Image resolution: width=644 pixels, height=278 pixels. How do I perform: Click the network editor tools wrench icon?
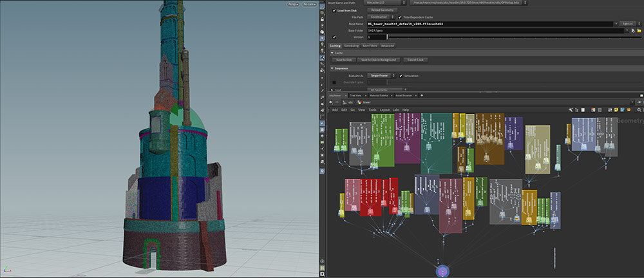571,110
